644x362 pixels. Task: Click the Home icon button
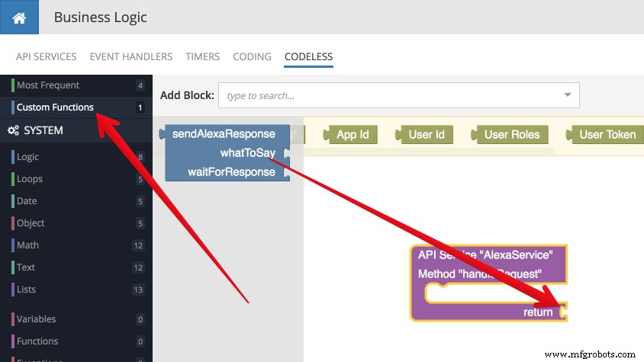click(19, 17)
